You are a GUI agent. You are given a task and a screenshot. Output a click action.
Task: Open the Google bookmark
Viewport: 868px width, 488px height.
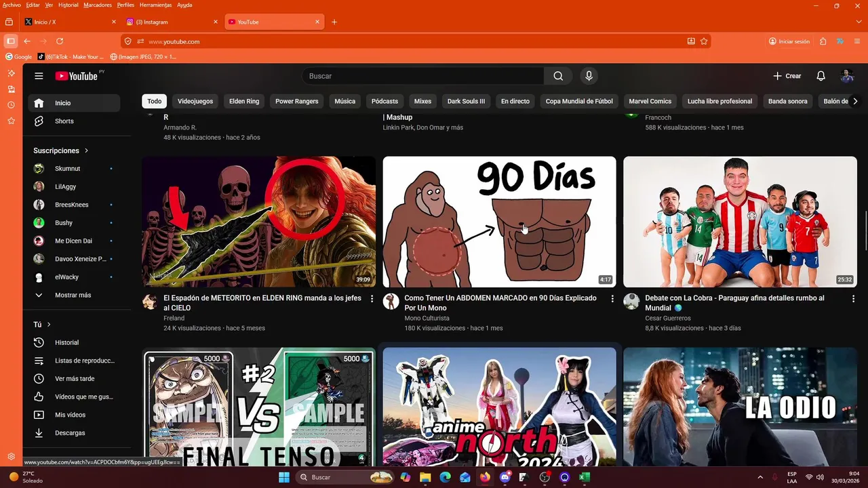pos(18,57)
